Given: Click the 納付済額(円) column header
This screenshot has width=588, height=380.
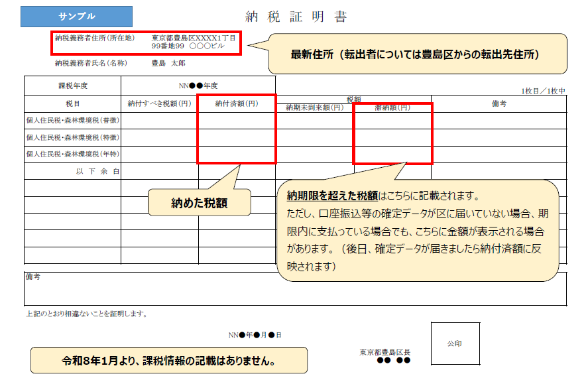Looking at the screenshot, I should pos(237,103).
